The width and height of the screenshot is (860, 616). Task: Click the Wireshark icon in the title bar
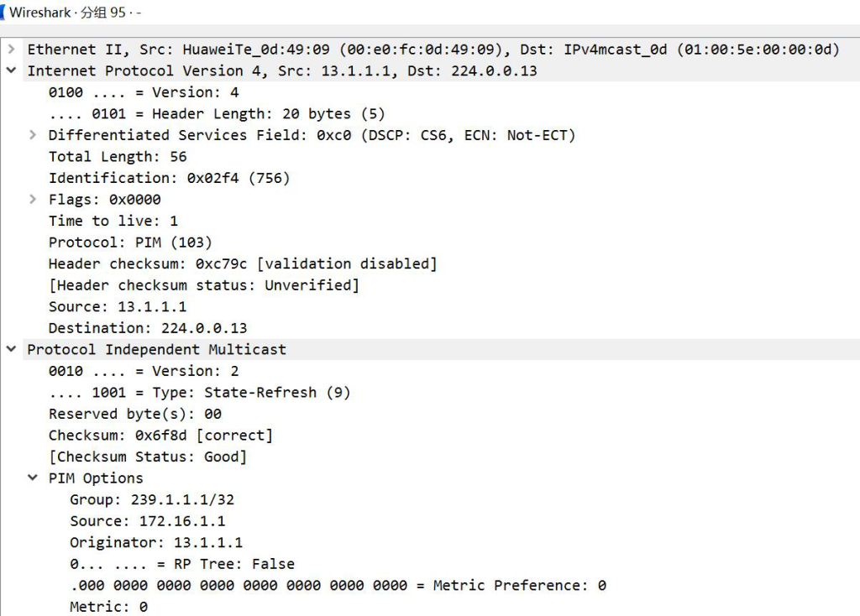point(3,12)
